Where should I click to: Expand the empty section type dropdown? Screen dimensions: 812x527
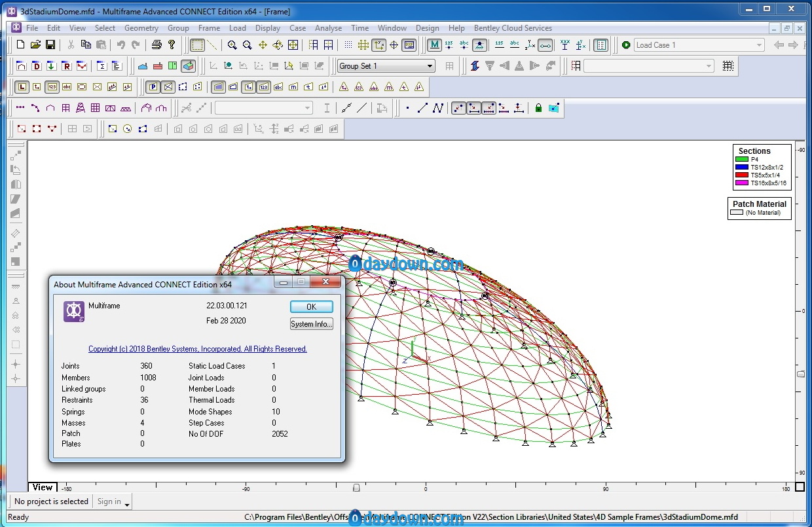click(x=264, y=108)
